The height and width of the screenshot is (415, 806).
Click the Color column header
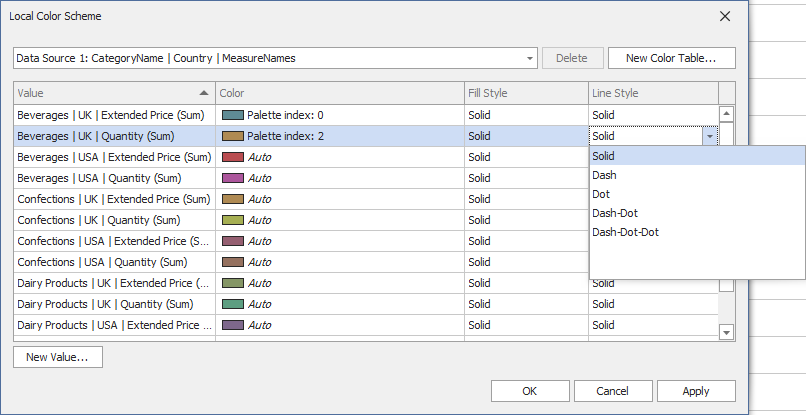point(340,93)
